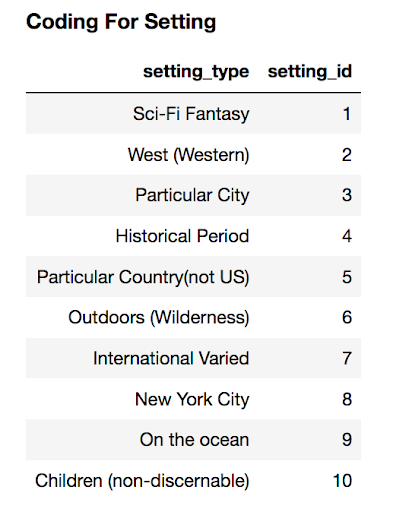The width and height of the screenshot is (412, 512).
Task: Click the 'Sci-Fi Fantasy' cell
Action: 191,114
